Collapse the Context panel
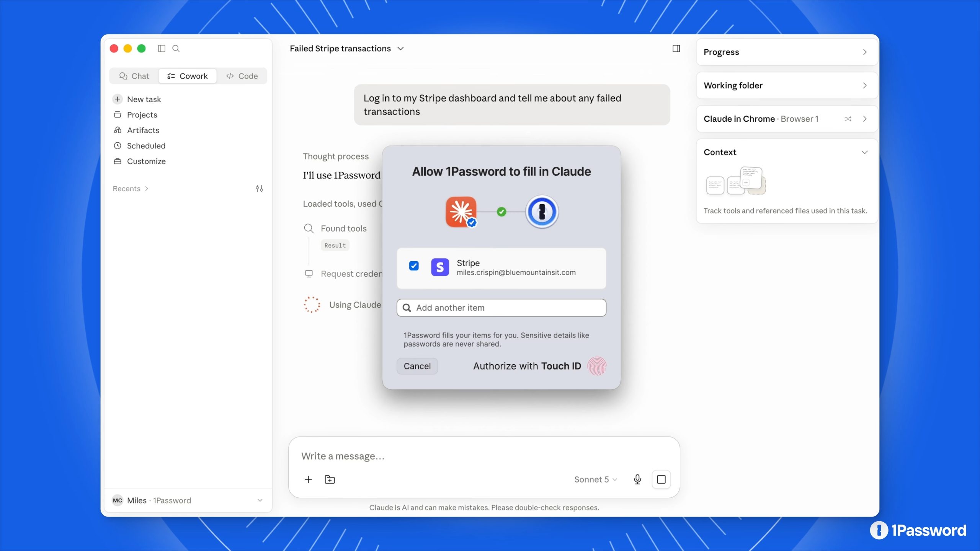Viewport: 980px width, 551px height. pos(865,152)
